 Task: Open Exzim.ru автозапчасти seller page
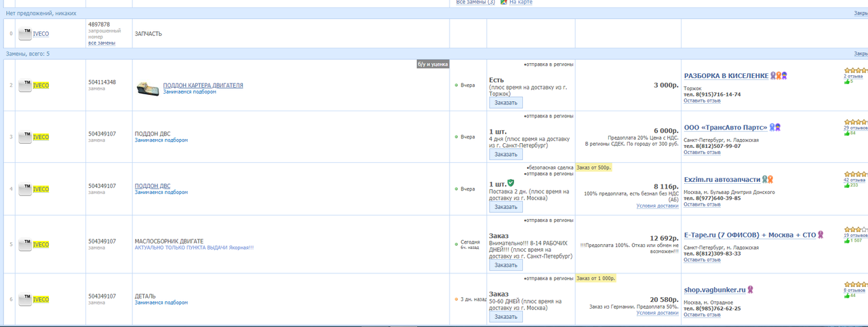click(x=722, y=180)
